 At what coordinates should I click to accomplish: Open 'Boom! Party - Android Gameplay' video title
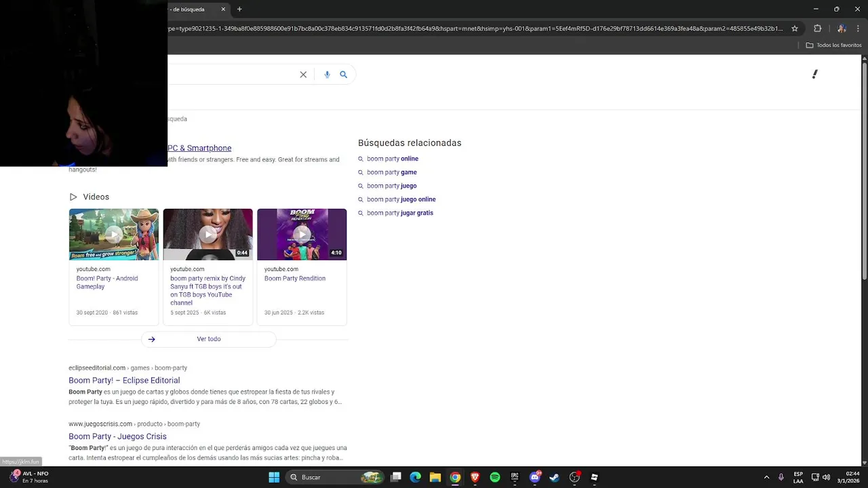pyautogui.click(x=107, y=283)
